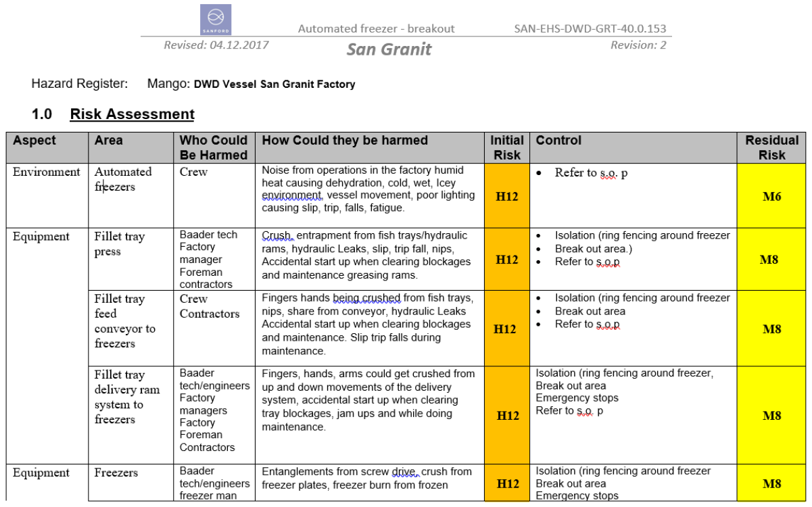Click the Automated freezer - breakout header text

[x=376, y=28]
